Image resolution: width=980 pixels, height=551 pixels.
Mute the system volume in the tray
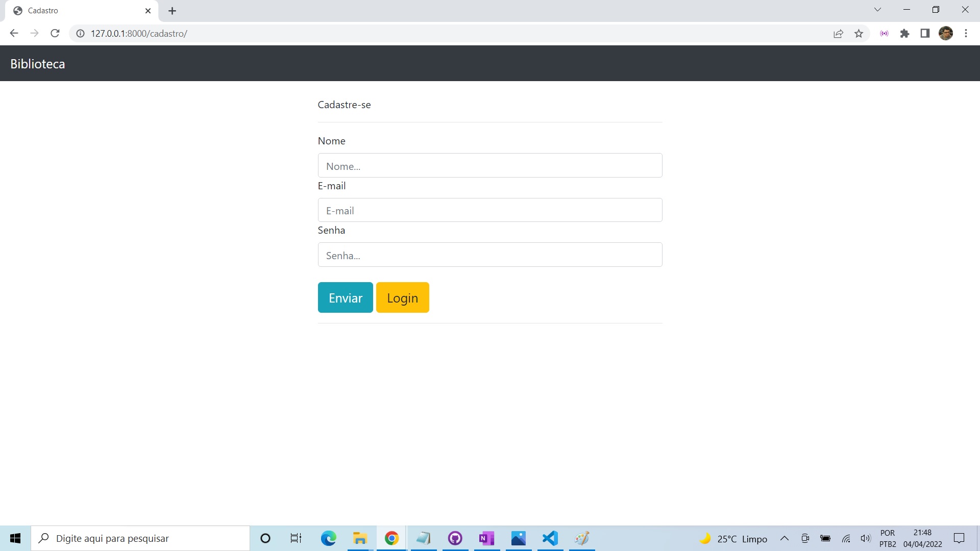coord(866,538)
